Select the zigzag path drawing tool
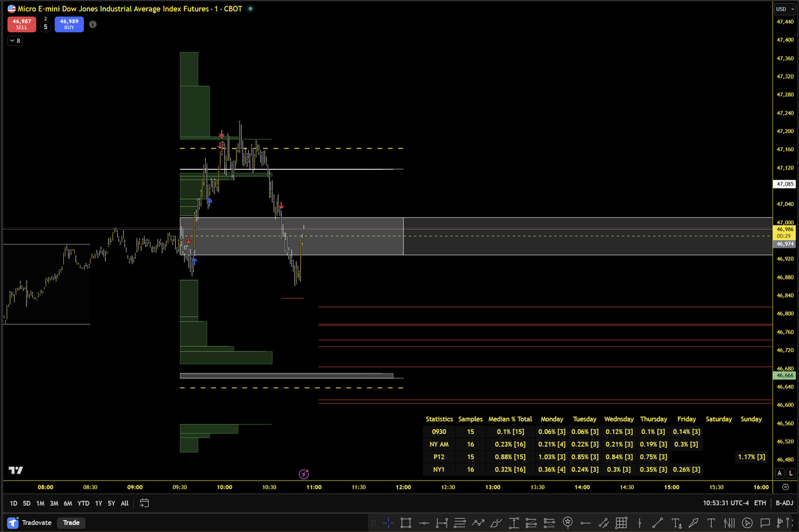The height and width of the screenshot is (532, 799). [x=478, y=523]
